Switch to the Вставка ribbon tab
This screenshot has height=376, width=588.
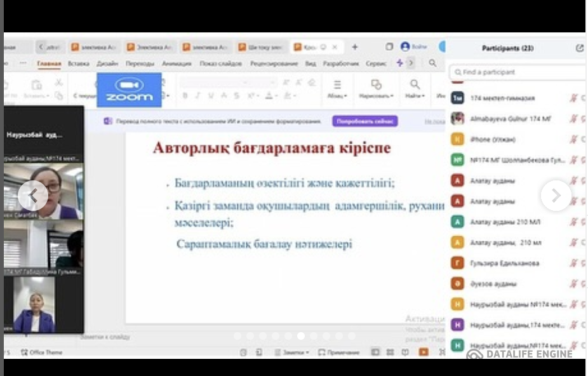pyautogui.click(x=79, y=64)
